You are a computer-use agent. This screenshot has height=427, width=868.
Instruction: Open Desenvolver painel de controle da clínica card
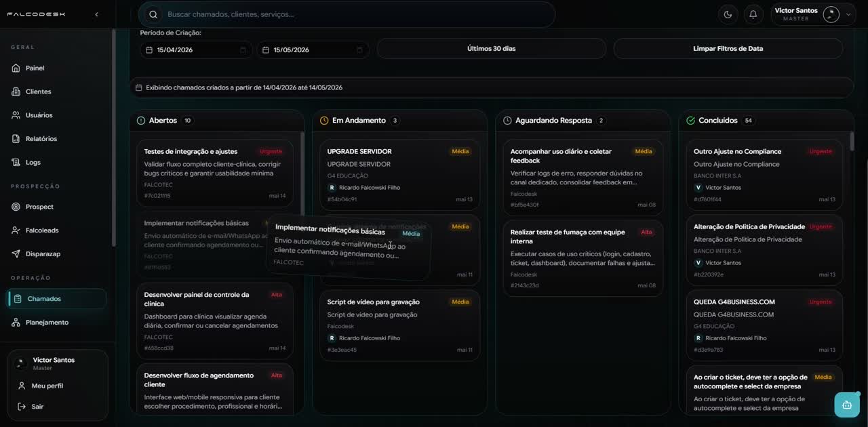(x=215, y=321)
